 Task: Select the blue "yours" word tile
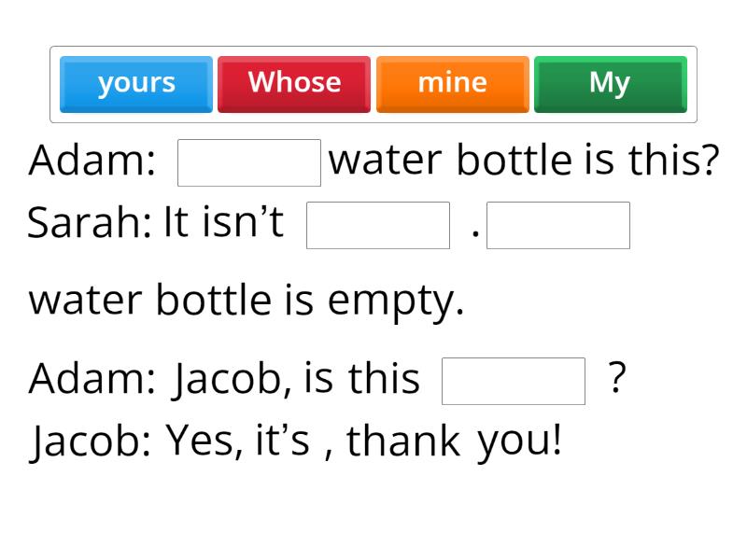(x=136, y=84)
